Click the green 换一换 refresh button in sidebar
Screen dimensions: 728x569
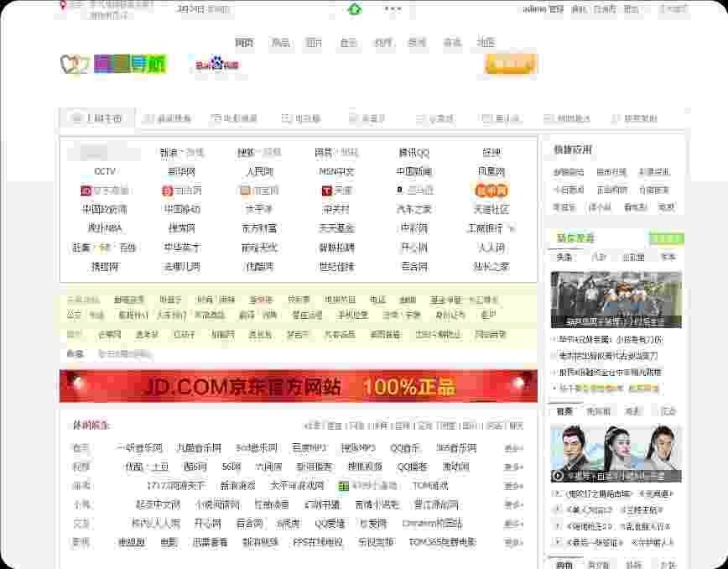pos(667,239)
